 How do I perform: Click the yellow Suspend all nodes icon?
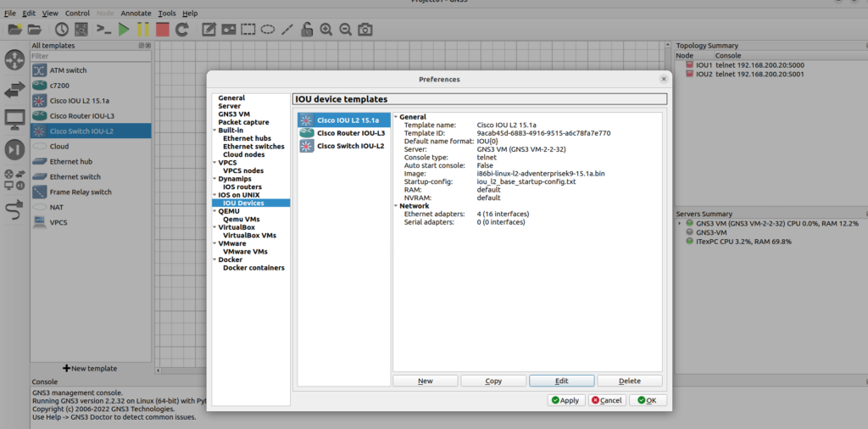pyautogui.click(x=142, y=30)
